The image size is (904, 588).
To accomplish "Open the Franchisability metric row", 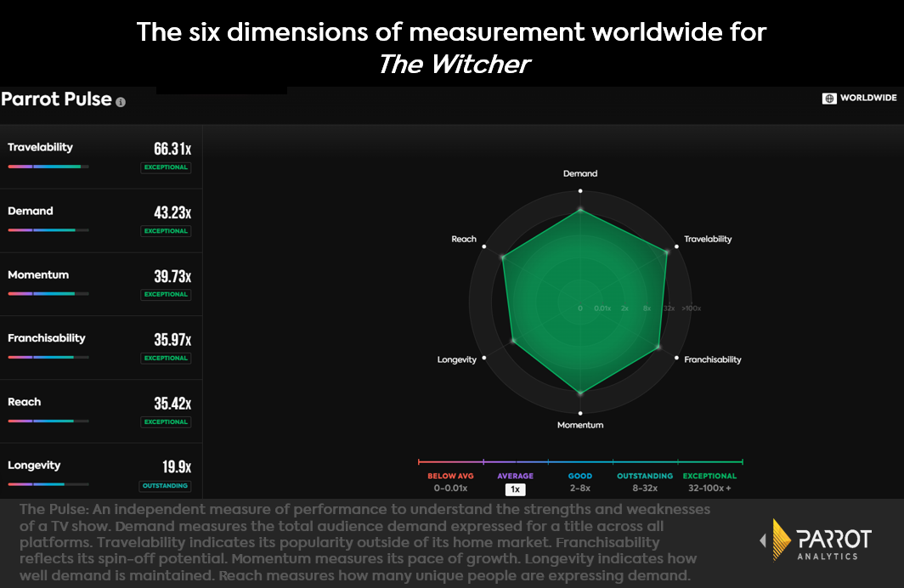I will pyautogui.click(x=101, y=348).
